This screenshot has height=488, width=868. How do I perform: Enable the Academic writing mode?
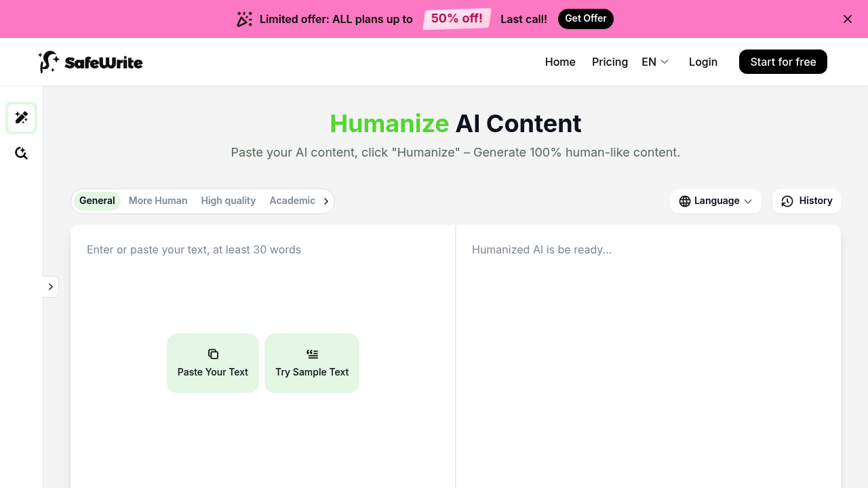(292, 201)
